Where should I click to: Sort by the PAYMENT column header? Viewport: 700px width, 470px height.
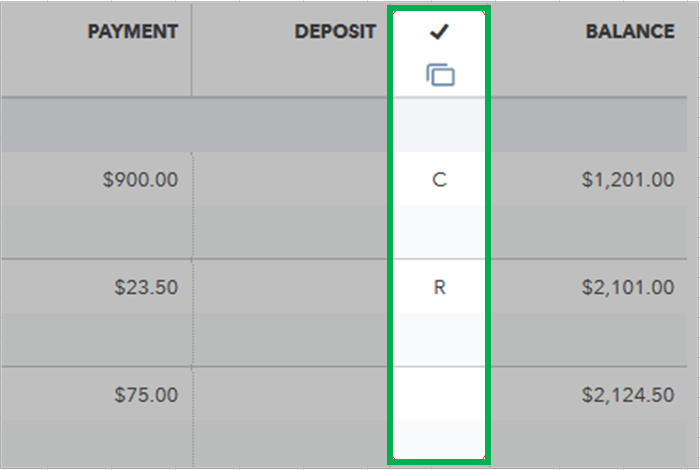[132, 32]
